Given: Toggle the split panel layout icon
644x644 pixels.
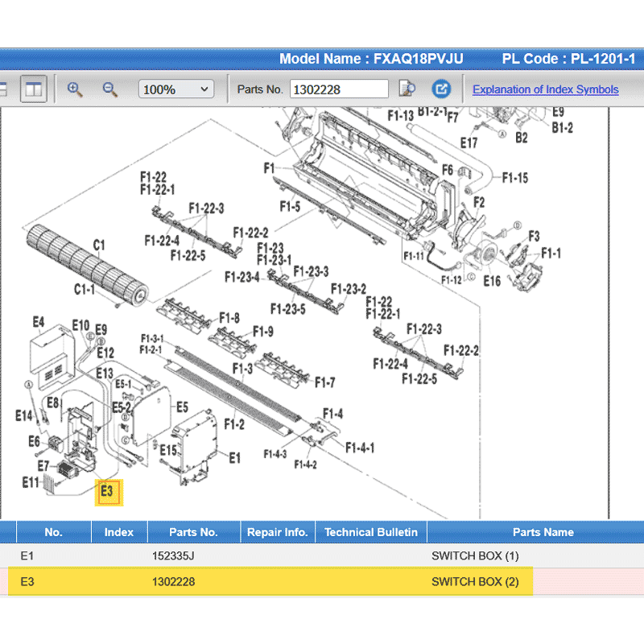Looking at the screenshot, I should tap(33, 89).
